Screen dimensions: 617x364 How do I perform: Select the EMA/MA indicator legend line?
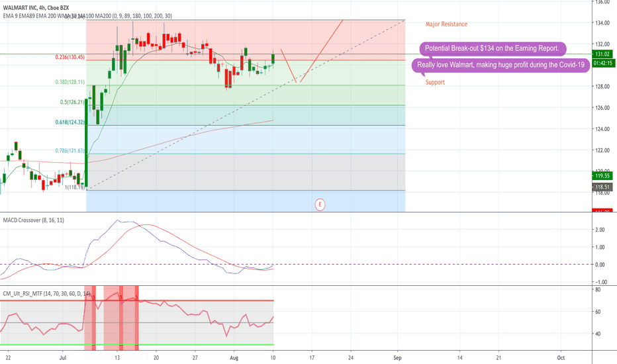point(87,16)
